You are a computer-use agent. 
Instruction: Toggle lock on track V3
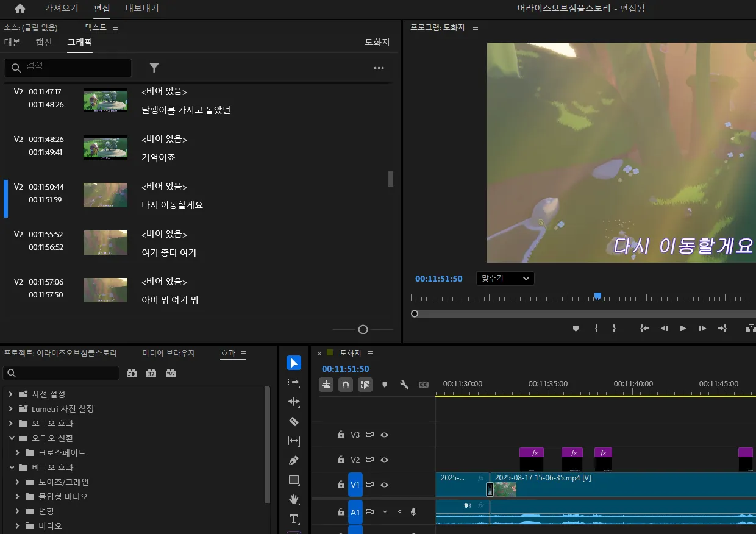tap(341, 435)
